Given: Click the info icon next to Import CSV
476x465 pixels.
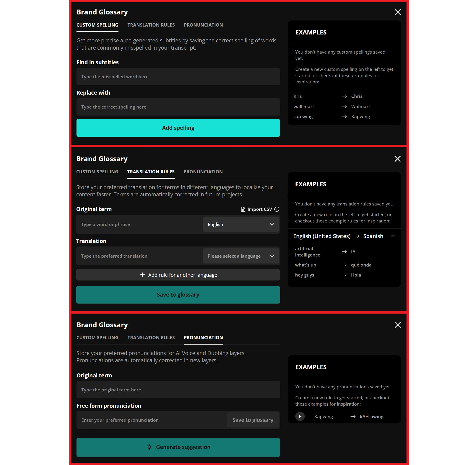Looking at the screenshot, I should pyautogui.click(x=277, y=209).
